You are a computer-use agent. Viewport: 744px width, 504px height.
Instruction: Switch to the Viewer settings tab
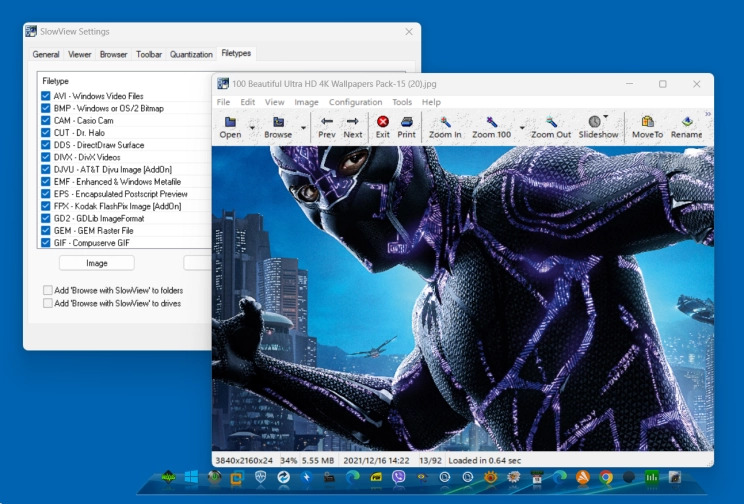pyautogui.click(x=79, y=54)
